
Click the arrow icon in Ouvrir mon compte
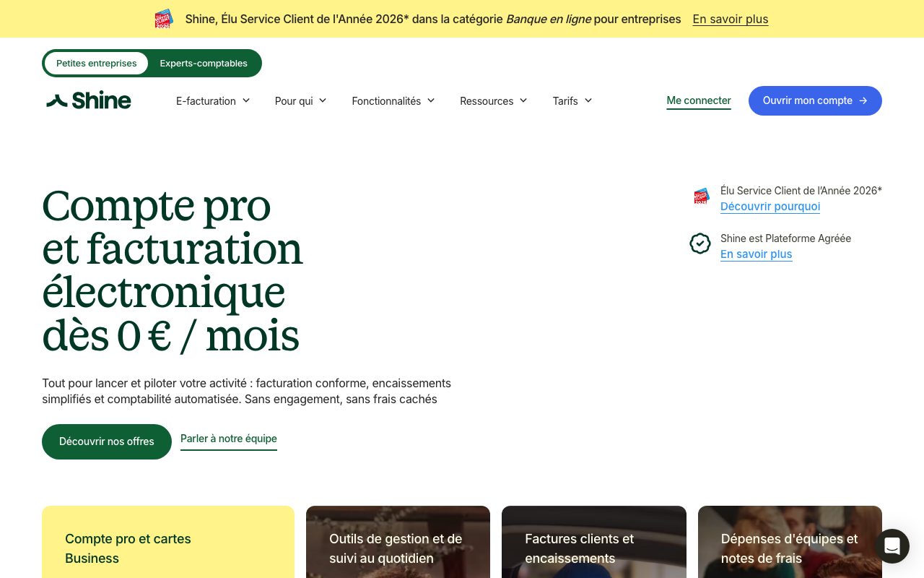tap(863, 100)
